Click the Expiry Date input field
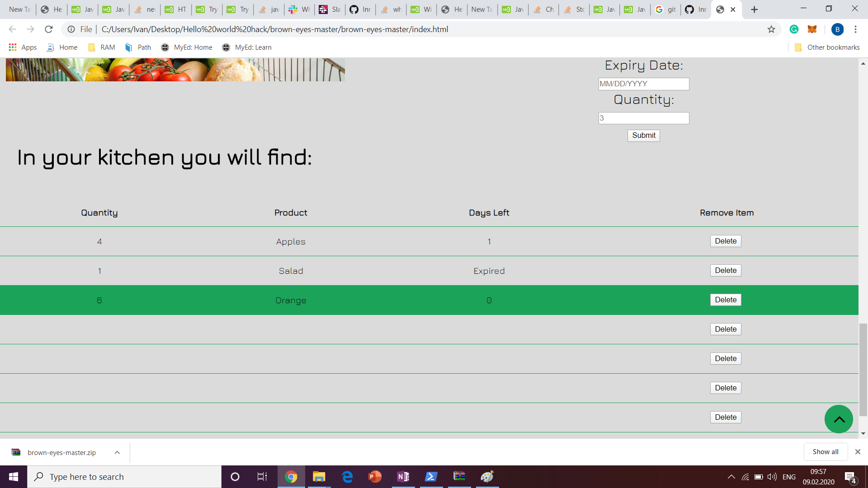This screenshot has height=488, width=868. pos(643,84)
